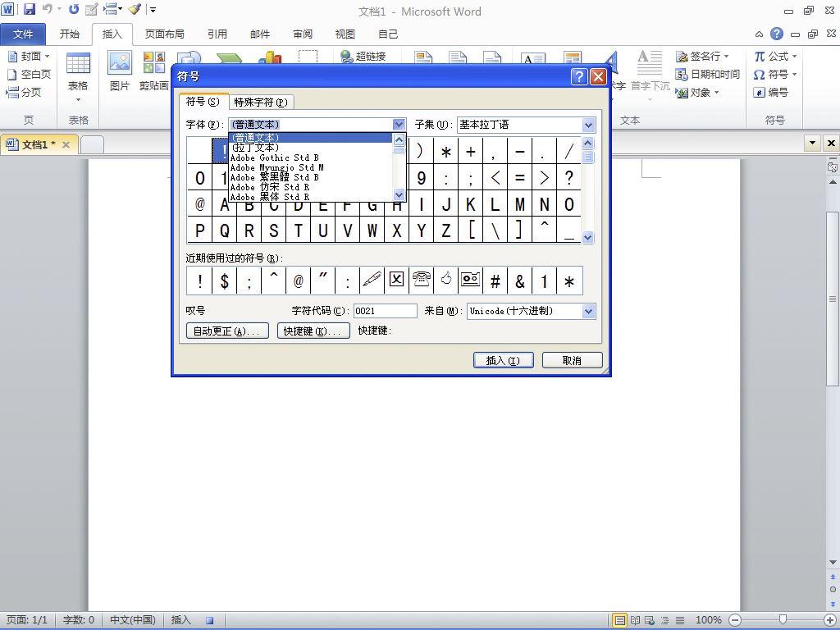Switch to the 审阅 review tab
The height and width of the screenshot is (630, 840).
click(303, 34)
